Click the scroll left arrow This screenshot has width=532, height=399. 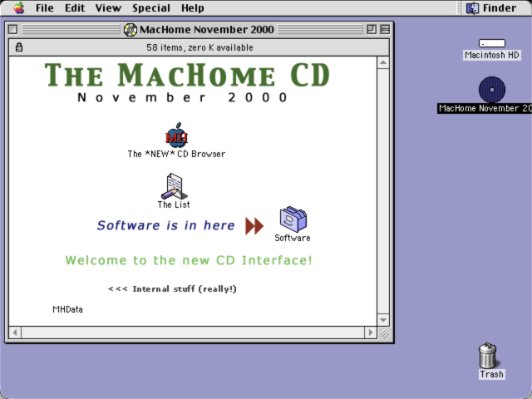click(x=15, y=332)
